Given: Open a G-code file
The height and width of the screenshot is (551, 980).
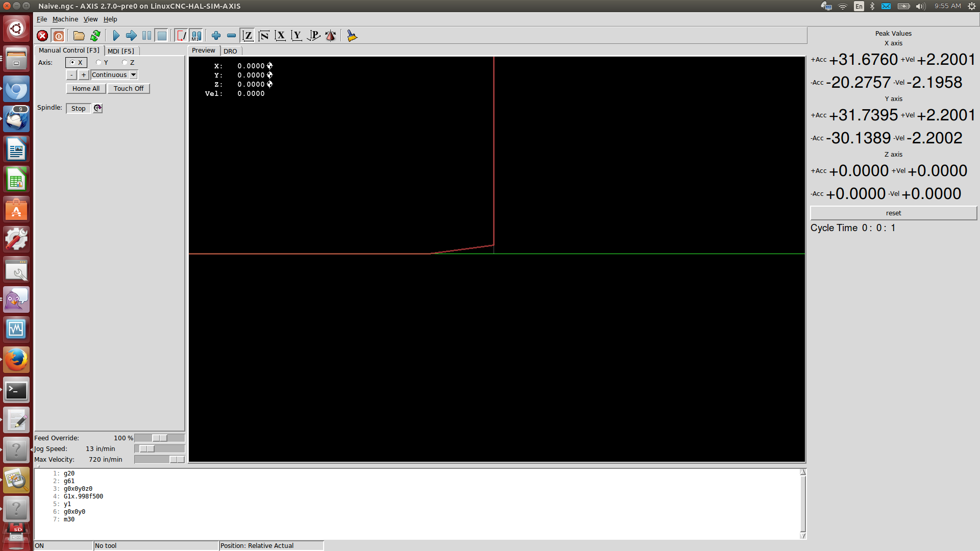Looking at the screenshot, I should (79, 36).
